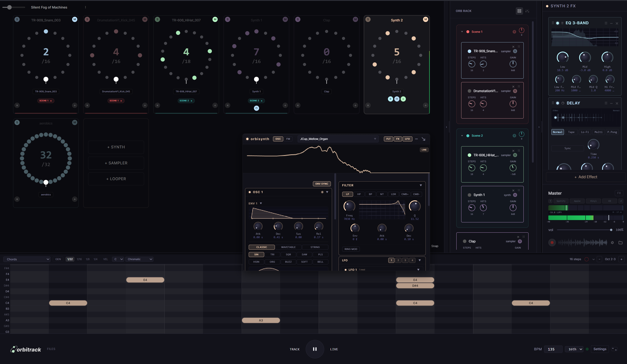Click the + LOOPER button
The width and height of the screenshot is (627, 364).
point(116,179)
